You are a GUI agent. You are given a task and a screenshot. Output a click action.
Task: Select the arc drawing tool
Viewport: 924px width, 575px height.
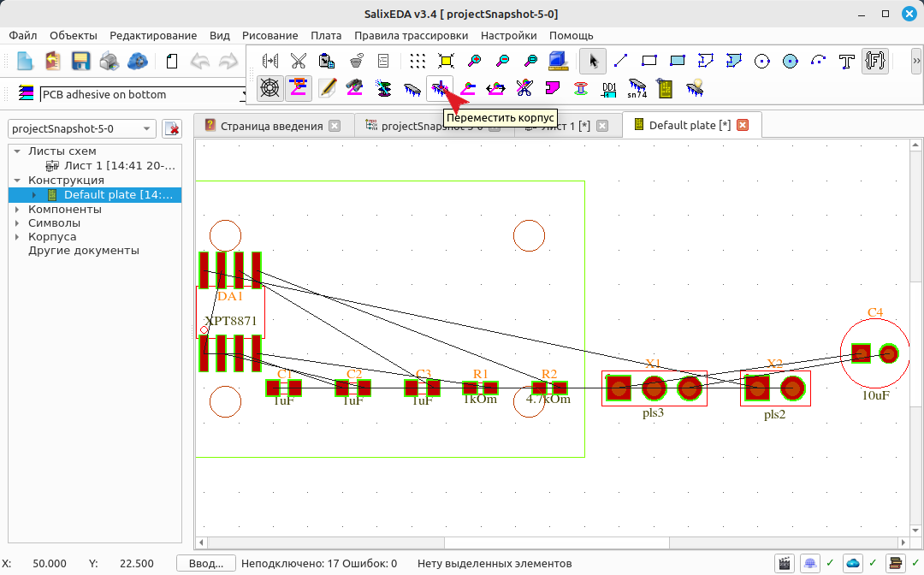click(x=819, y=61)
